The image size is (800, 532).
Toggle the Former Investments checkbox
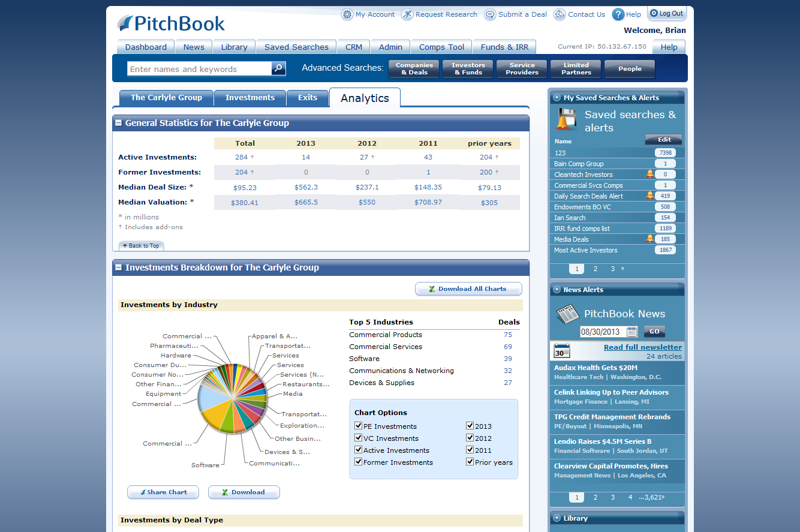[359, 462]
